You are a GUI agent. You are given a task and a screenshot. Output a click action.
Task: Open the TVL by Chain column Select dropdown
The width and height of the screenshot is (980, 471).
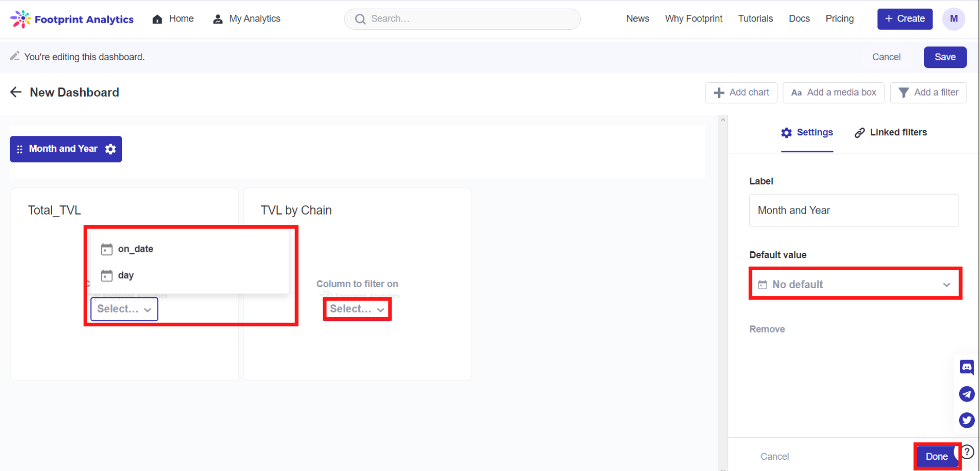coord(357,309)
